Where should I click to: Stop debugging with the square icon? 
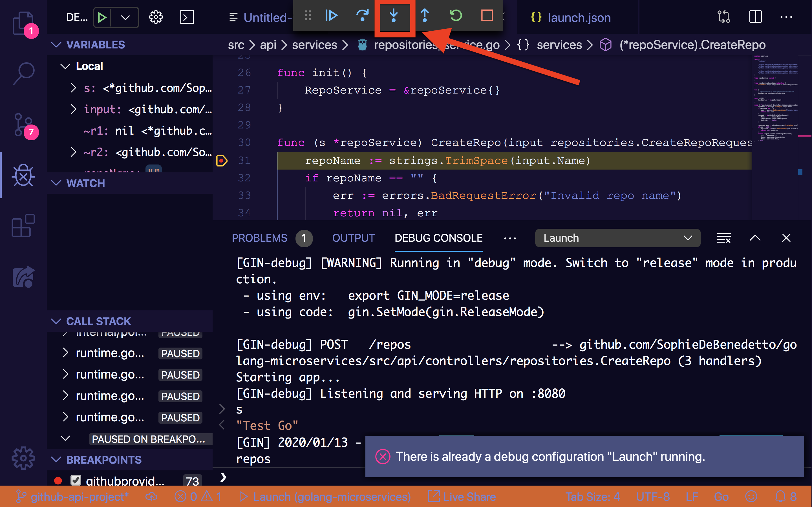click(487, 16)
